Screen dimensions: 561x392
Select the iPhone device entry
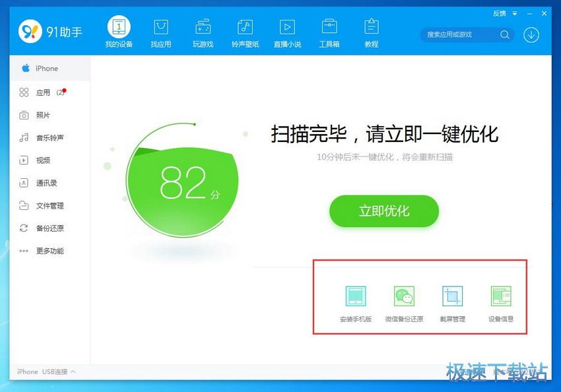[x=49, y=69]
